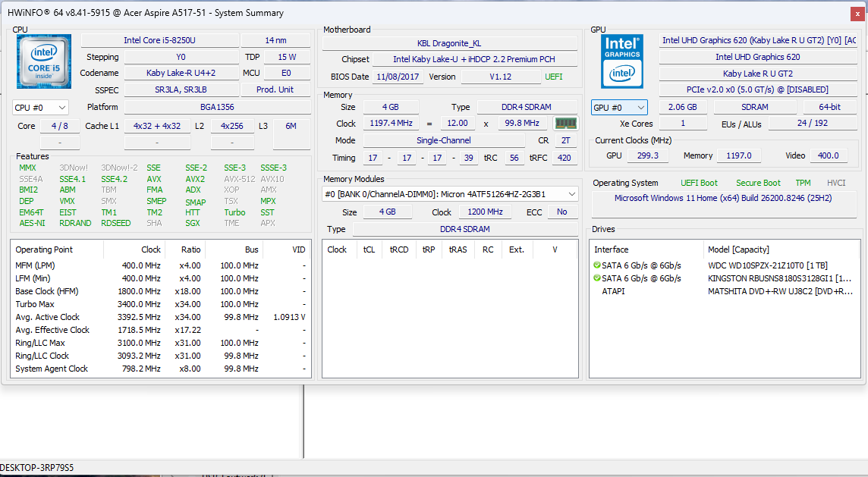Click the Memory Clock 1197.4 MHz value

point(392,124)
